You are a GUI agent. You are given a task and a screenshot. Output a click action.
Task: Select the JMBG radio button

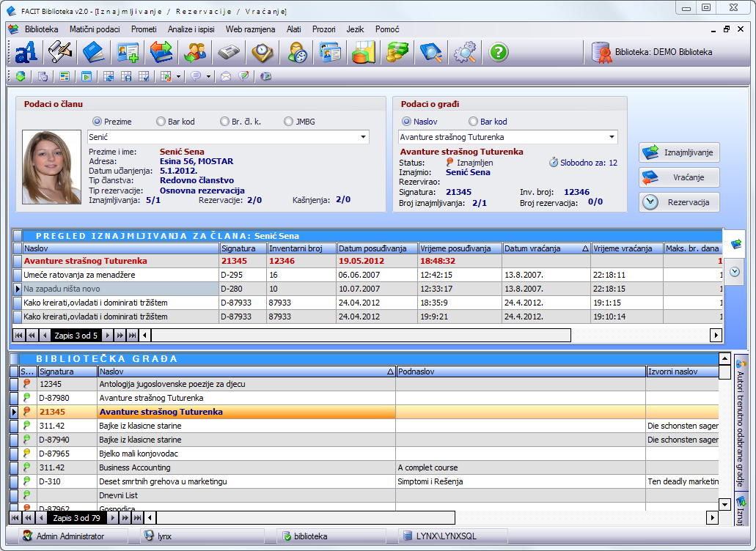288,122
